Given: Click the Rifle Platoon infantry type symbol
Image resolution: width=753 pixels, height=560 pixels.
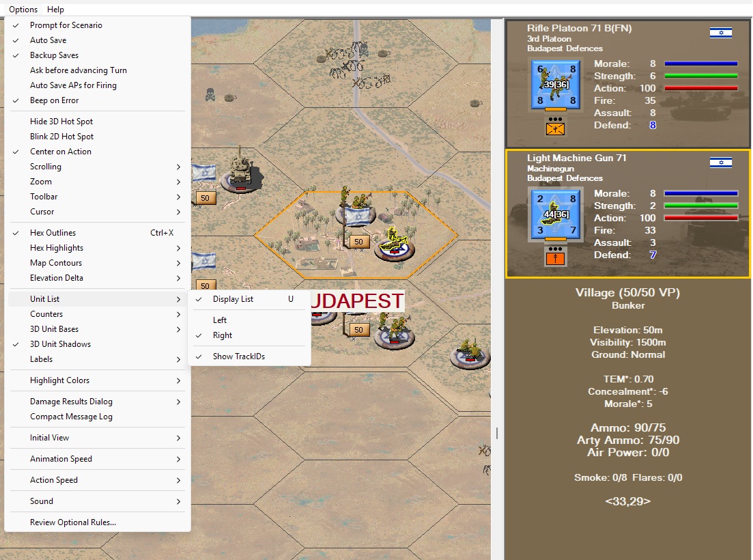Looking at the screenshot, I should click(x=555, y=128).
